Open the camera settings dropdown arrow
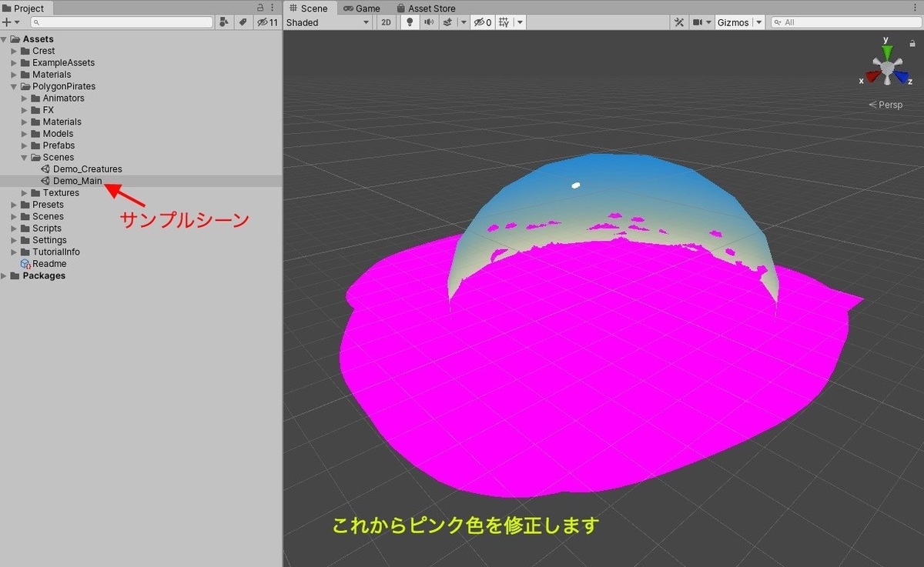 [708, 22]
